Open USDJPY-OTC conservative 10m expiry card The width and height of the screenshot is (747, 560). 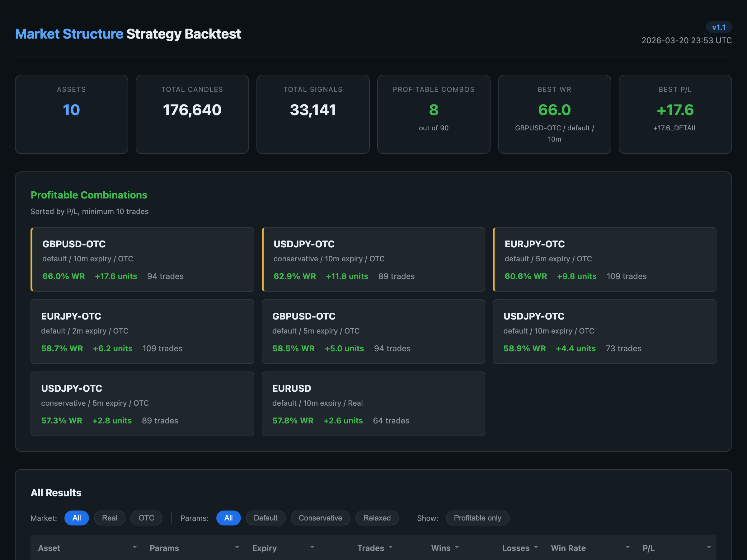tap(373, 259)
